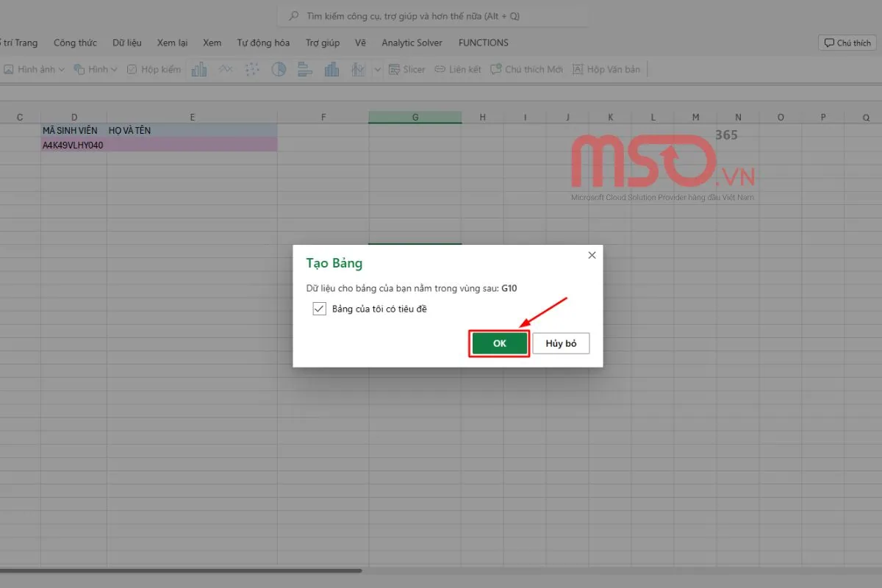Viewport: 882px width, 588px height.
Task: Expand the Hình ảnh dropdown
Action: click(61, 69)
